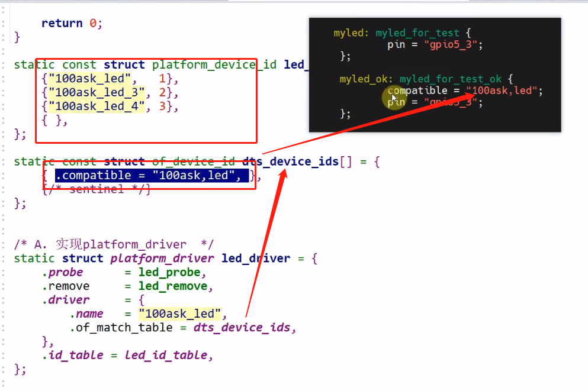
Task: Click '.of_match_table' member
Action: point(121,328)
